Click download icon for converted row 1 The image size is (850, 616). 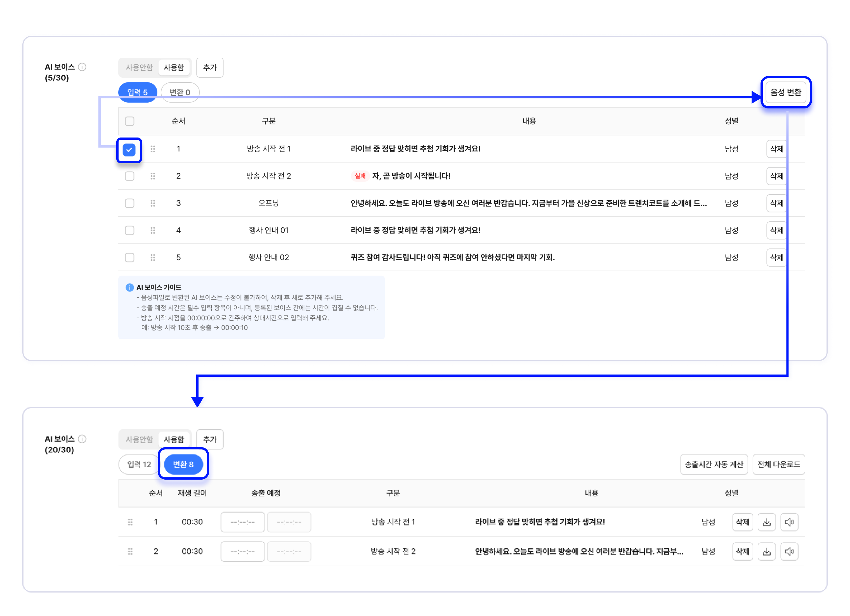coord(766,522)
